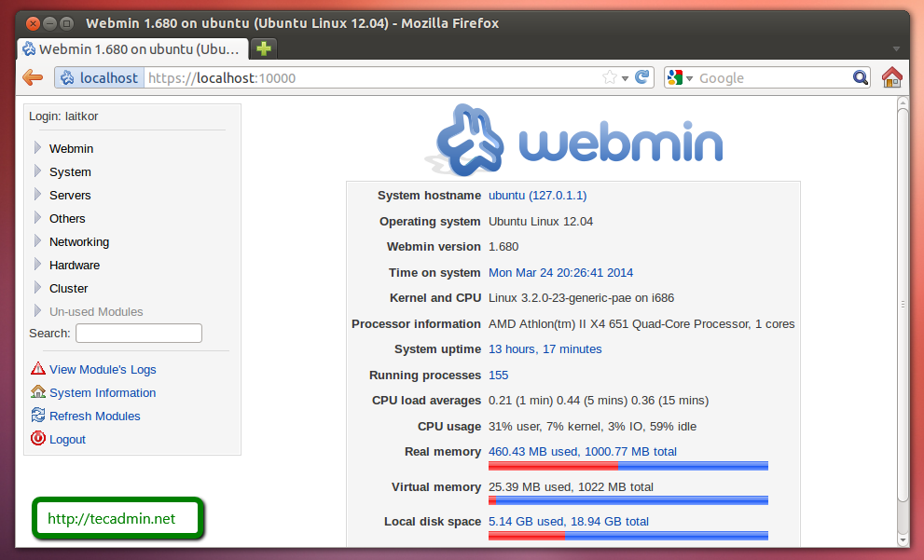This screenshot has width=924, height=560.
Task: Open View Module's Logs link
Action: (x=103, y=369)
